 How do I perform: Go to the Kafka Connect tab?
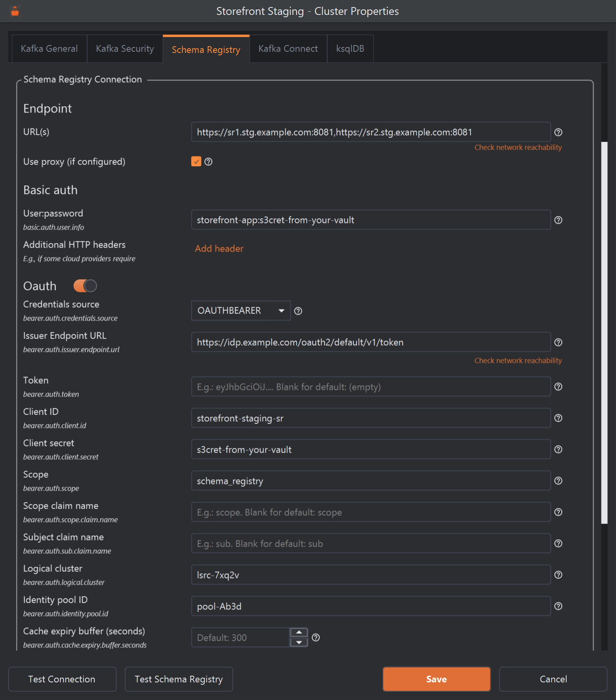(288, 49)
